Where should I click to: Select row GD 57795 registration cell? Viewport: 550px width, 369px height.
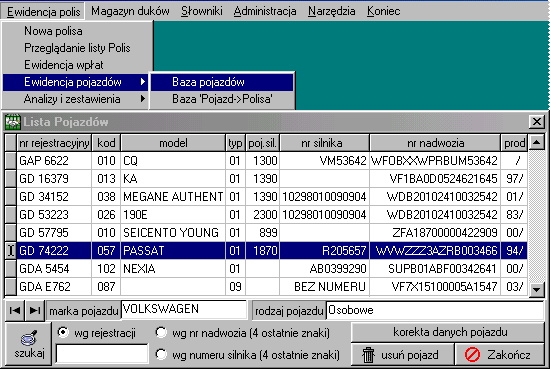pos(54,233)
